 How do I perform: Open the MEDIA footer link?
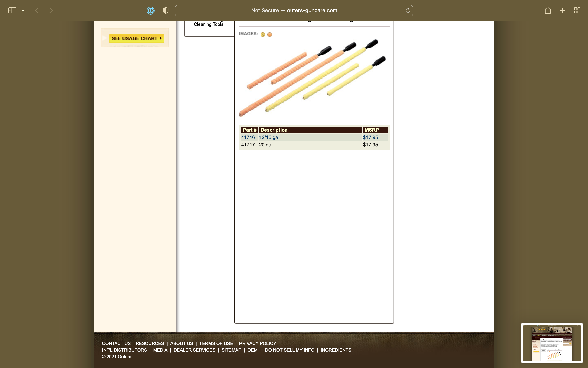pyautogui.click(x=160, y=350)
